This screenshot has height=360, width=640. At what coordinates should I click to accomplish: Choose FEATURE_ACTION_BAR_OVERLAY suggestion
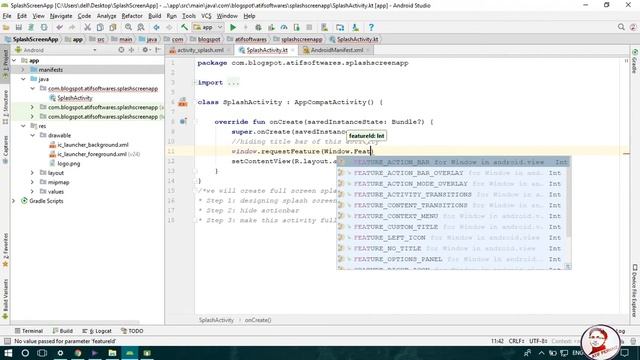click(x=453, y=173)
